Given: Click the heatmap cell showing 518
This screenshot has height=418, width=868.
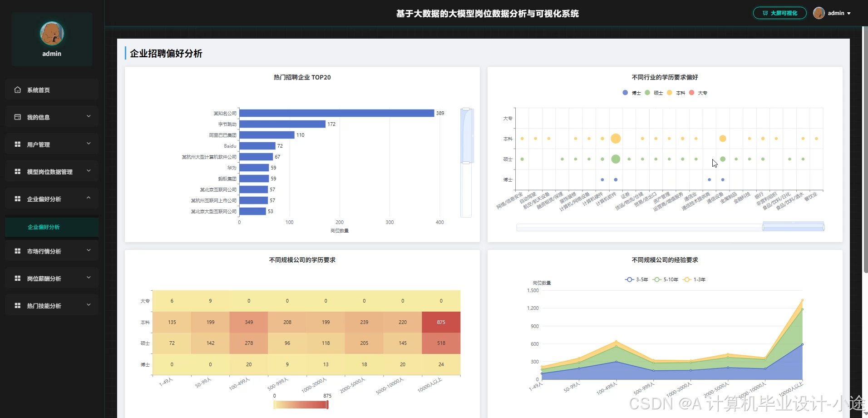Looking at the screenshot, I should coord(441,343).
